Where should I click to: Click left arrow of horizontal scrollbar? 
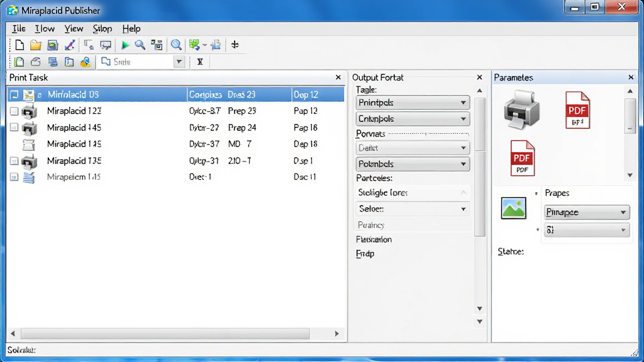[13, 334]
